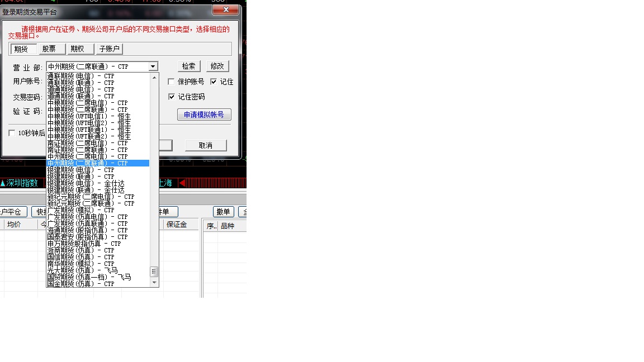Select 国信期货 (仿真) - CTP
The image size is (644, 362).
pos(98,258)
